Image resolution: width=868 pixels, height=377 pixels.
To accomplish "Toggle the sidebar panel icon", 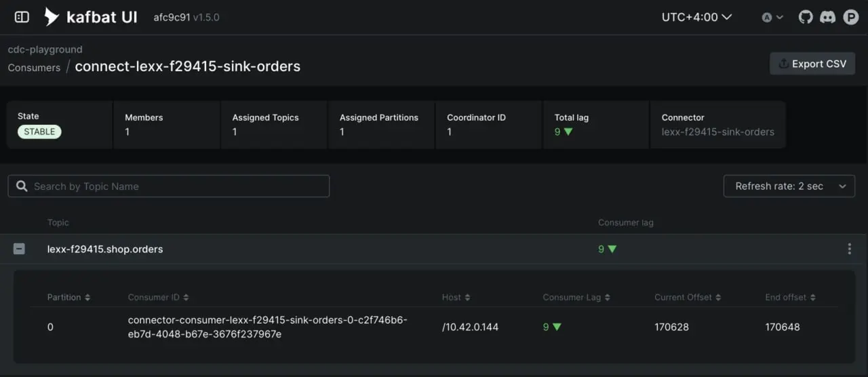I will click(x=22, y=17).
